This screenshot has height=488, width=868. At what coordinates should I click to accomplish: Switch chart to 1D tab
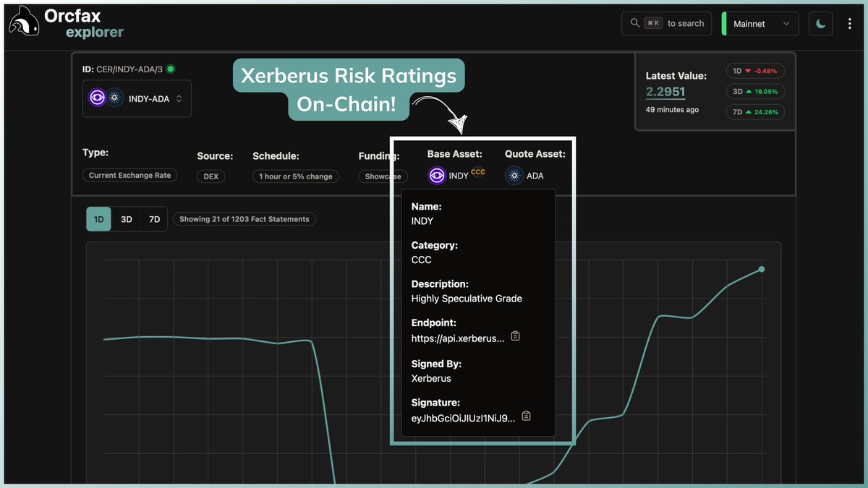pyautogui.click(x=99, y=219)
